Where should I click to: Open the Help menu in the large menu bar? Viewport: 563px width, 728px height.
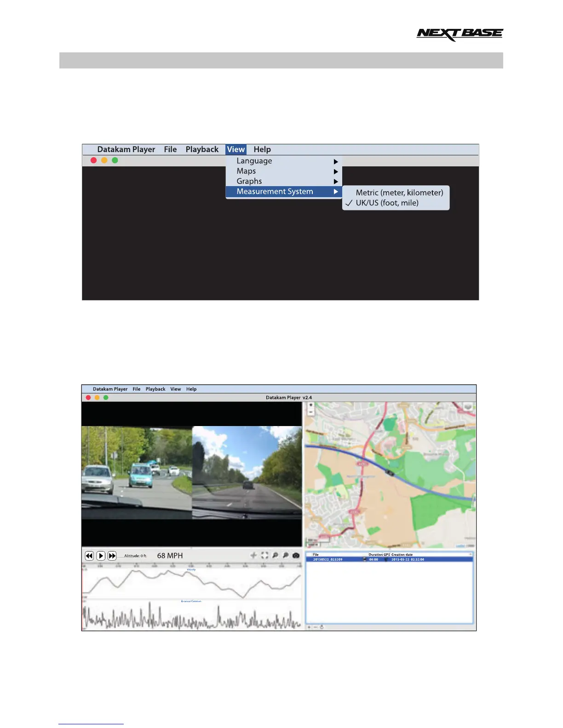click(262, 149)
